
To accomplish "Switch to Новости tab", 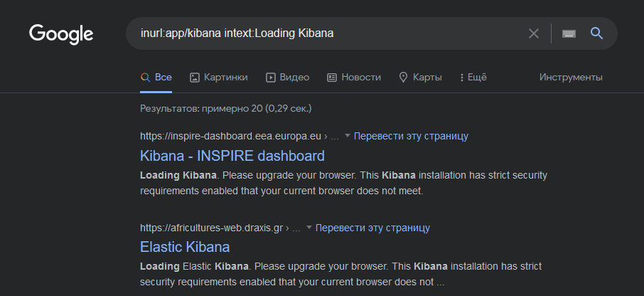I will pos(354,78).
